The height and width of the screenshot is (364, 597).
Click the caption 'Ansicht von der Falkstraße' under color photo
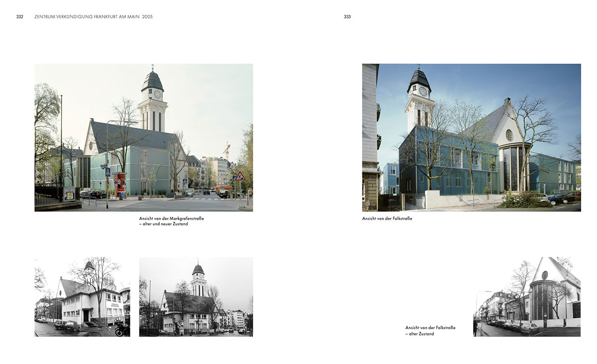pyautogui.click(x=387, y=219)
